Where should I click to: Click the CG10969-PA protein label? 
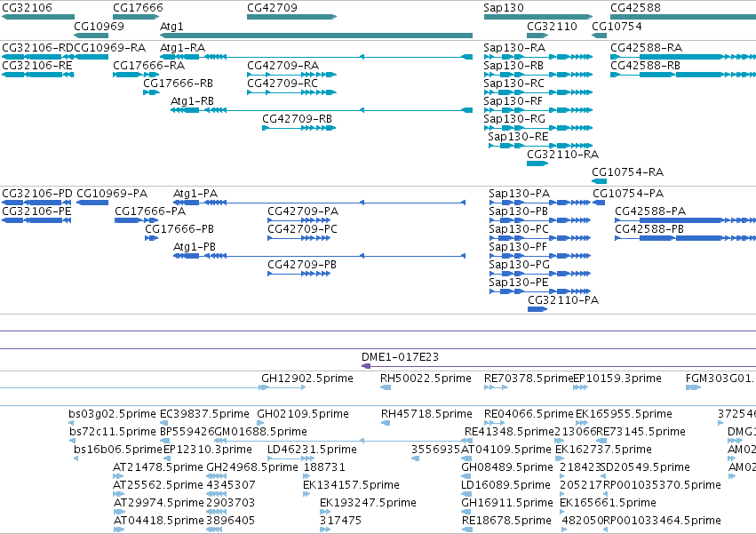pyautogui.click(x=112, y=194)
